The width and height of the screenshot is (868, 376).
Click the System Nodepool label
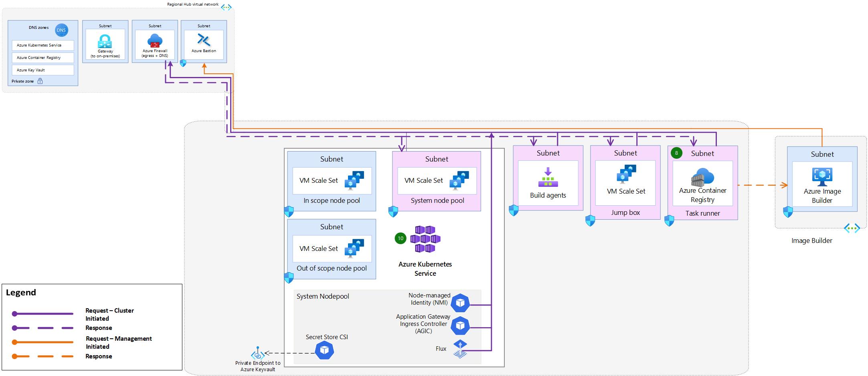coord(323,296)
